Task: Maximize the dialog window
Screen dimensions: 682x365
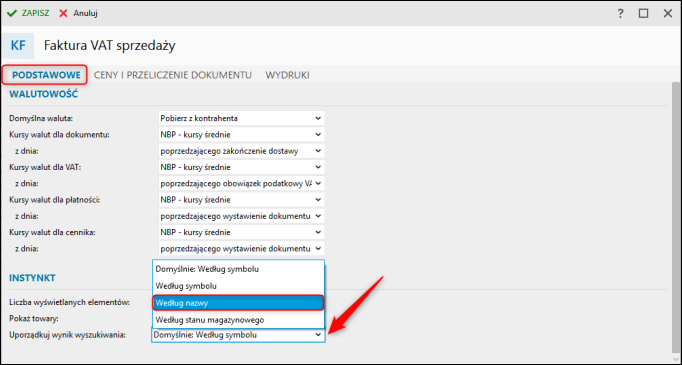Action: pos(643,13)
